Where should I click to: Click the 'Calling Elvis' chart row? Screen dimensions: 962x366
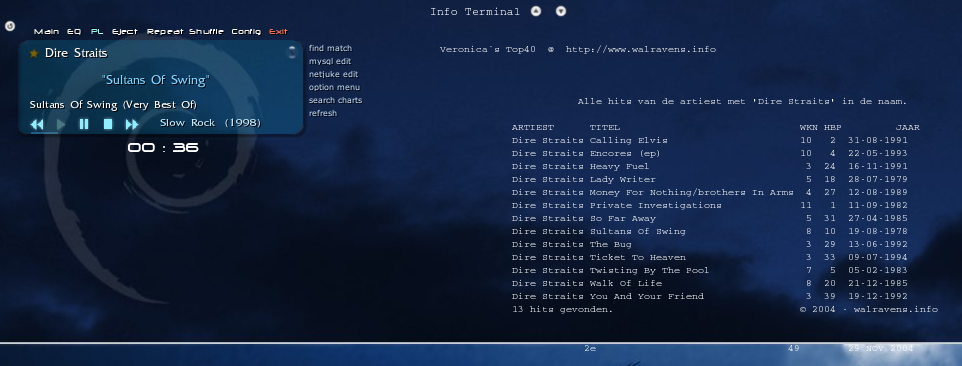[x=710, y=140]
